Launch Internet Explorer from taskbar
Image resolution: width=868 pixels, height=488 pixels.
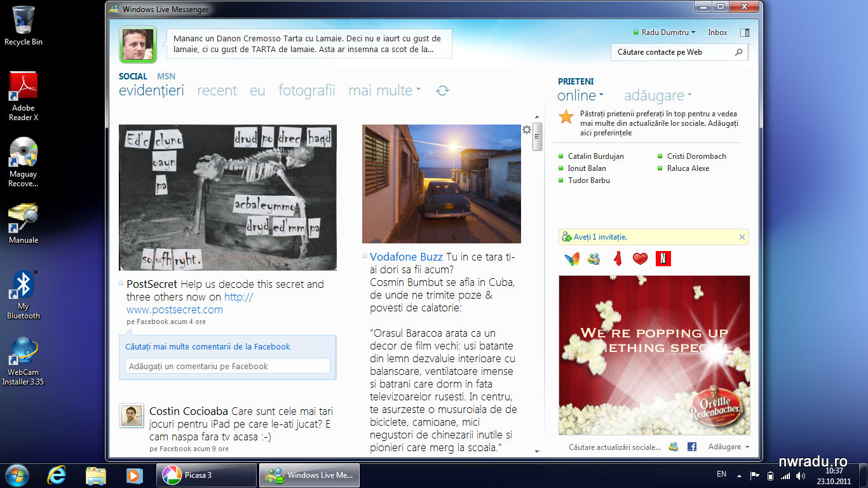[x=57, y=475]
